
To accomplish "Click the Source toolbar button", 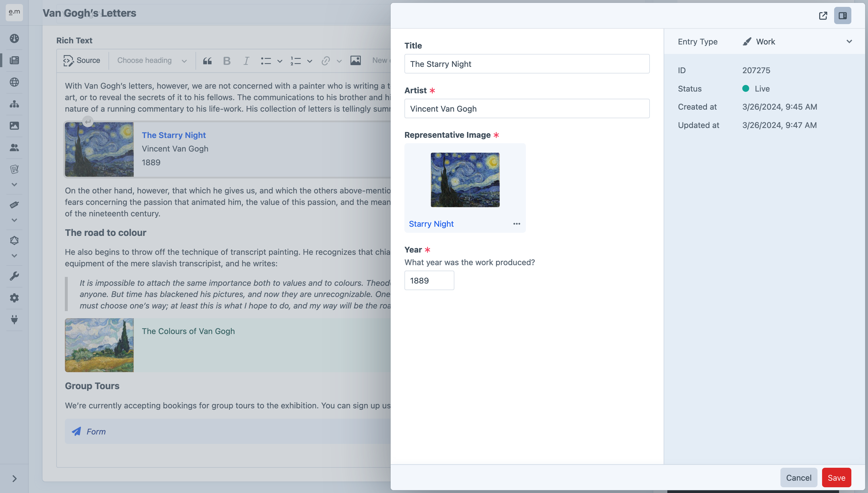I will tap(82, 61).
